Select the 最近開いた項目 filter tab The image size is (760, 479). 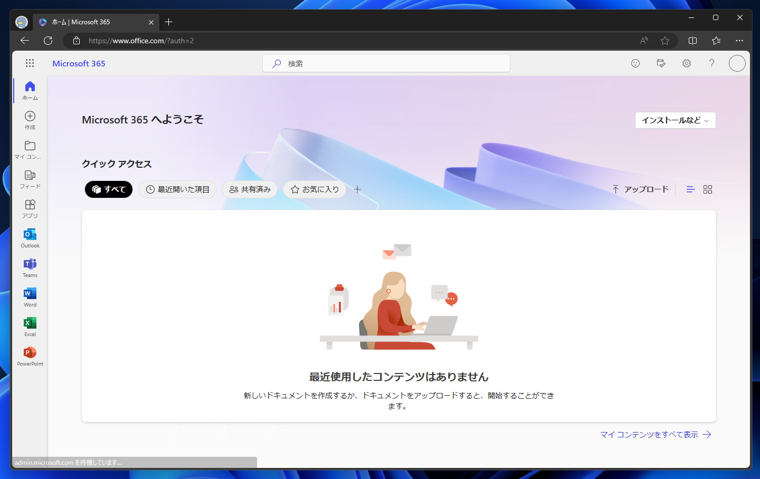177,190
